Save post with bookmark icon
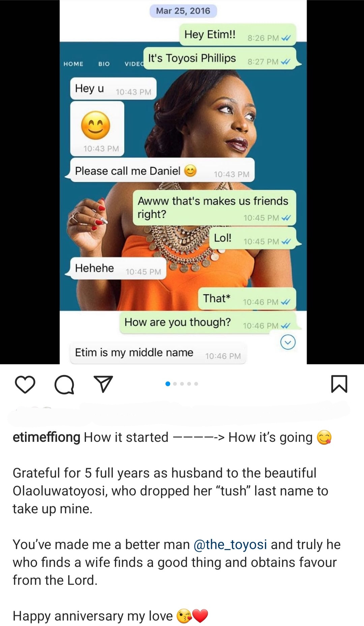Screen dimensions: 364x626 pyautogui.click(x=339, y=384)
